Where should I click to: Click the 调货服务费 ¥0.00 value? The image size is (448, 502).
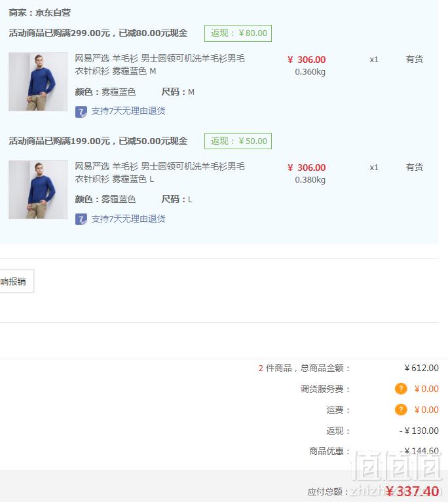tap(426, 389)
